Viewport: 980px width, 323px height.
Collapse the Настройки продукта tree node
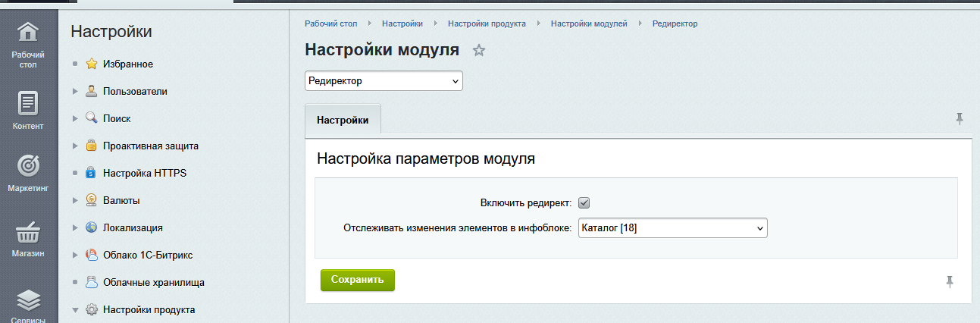(x=75, y=309)
